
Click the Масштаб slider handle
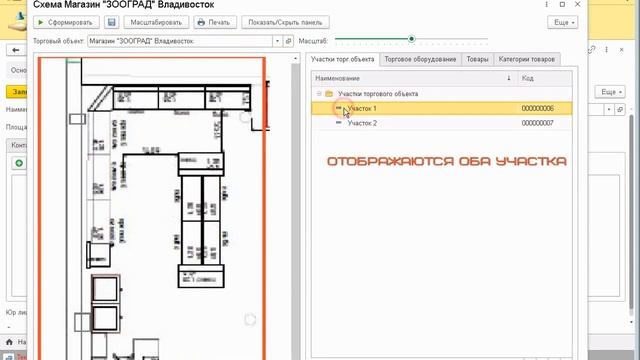click(411, 39)
